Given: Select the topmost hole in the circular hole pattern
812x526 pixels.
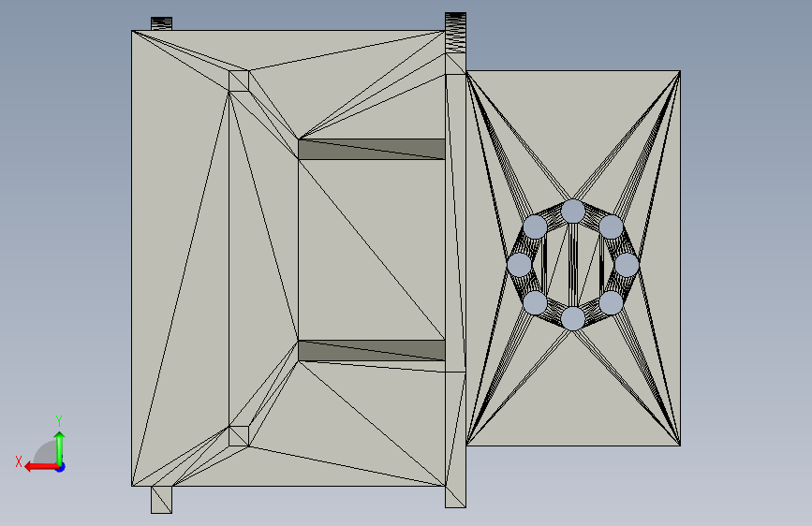Looking at the screenshot, I should 573,212.
